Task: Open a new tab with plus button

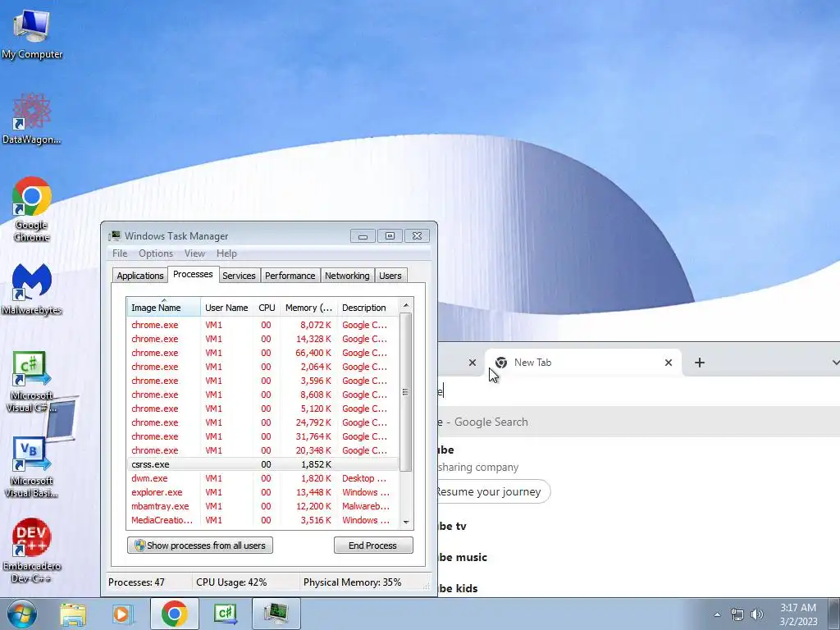Action: [700, 363]
